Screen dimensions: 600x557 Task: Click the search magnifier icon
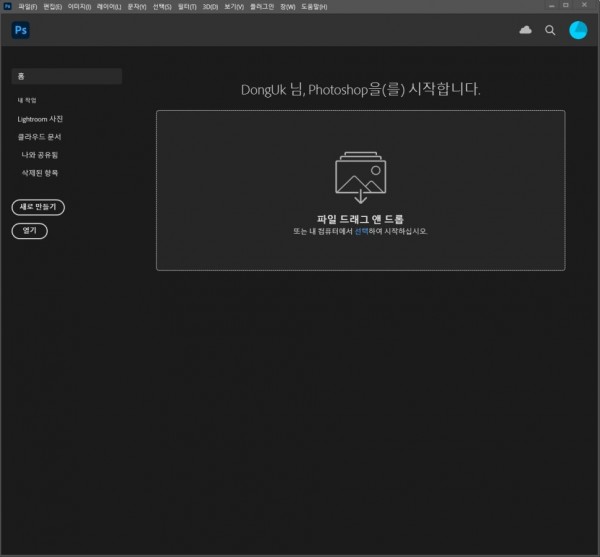click(550, 30)
